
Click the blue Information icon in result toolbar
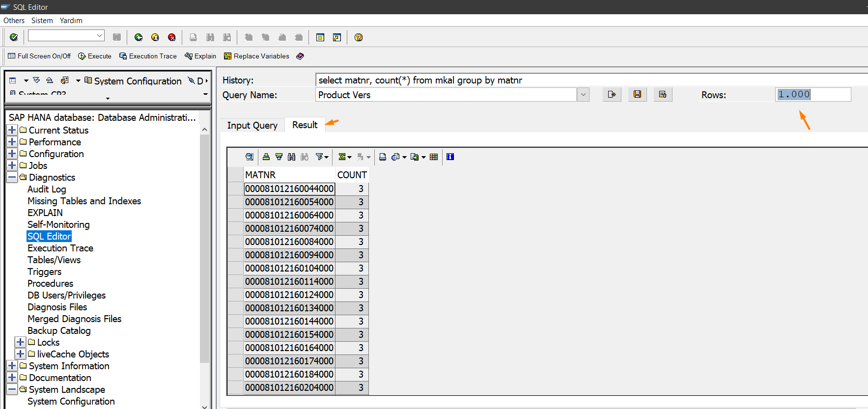450,157
